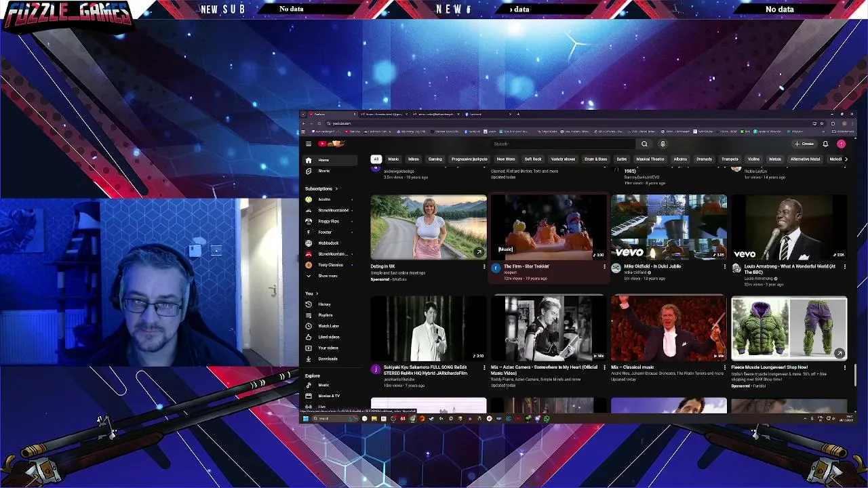The width and height of the screenshot is (868, 488).
Task: Open options menu for Mike Oldfield video
Action: click(x=724, y=267)
